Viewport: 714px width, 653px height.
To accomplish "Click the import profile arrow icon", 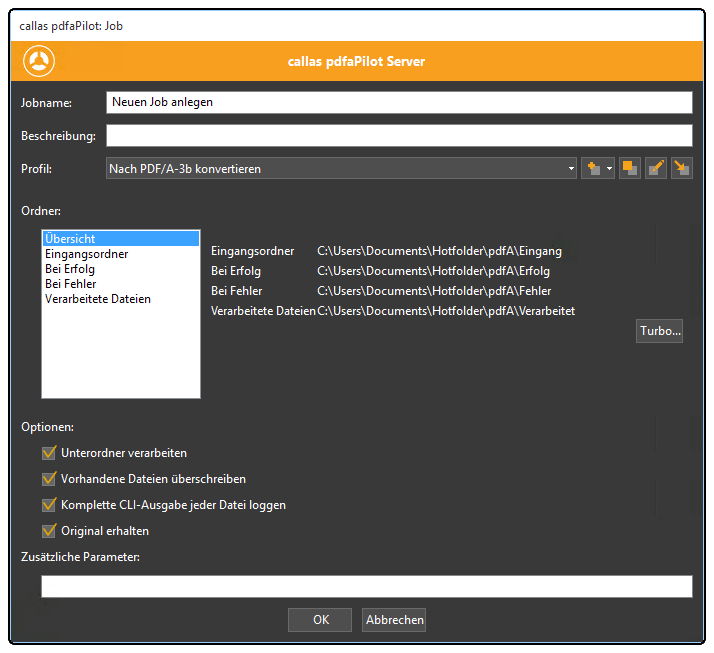I will tap(682, 168).
